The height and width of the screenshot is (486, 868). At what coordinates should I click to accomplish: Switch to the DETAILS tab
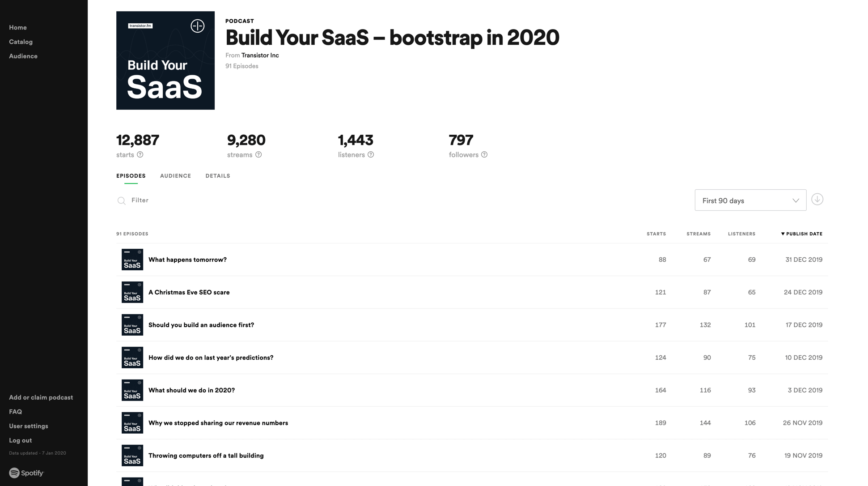coord(218,175)
